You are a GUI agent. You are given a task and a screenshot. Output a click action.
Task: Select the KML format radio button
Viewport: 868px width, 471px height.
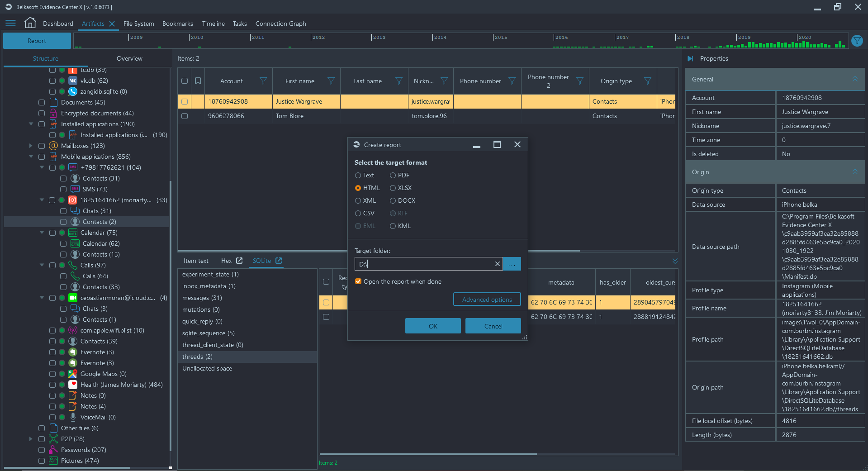pyautogui.click(x=393, y=226)
